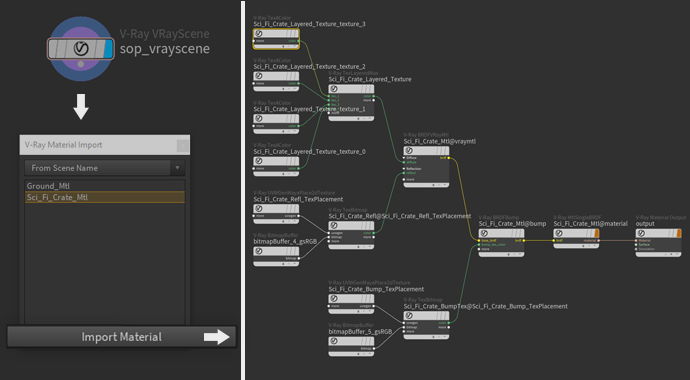The width and height of the screenshot is (690, 380).
Task: Click V-Ray icon on Layered_Texture_texture_0 node
Action: (259, 161)
